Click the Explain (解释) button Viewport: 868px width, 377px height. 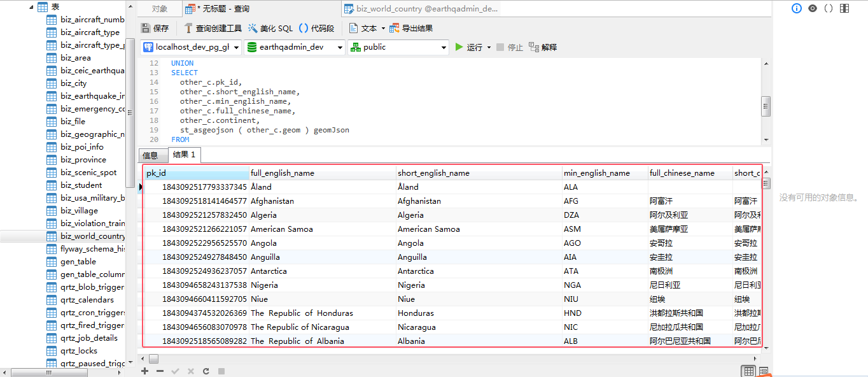tap(543, 47)
